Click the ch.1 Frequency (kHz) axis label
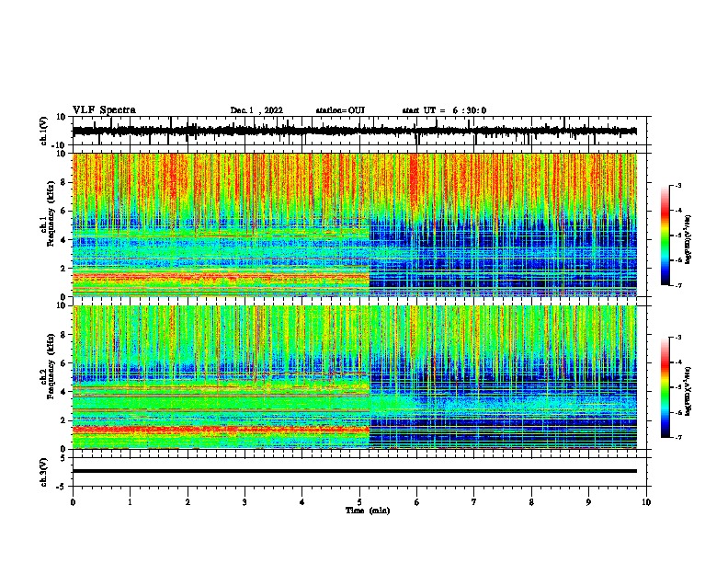Image resolution: width=728 pixels, height=563 pixels. (x=48, y=224)
